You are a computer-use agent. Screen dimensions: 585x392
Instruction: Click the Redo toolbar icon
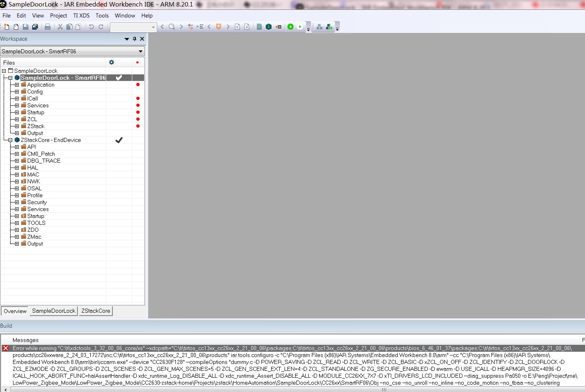(x=101, y=27)
